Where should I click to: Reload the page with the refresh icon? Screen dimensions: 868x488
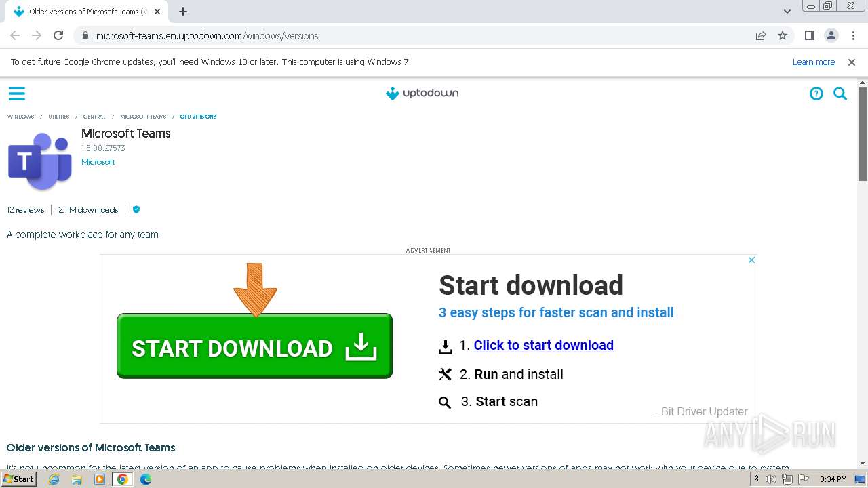click(x=58, y=35)
